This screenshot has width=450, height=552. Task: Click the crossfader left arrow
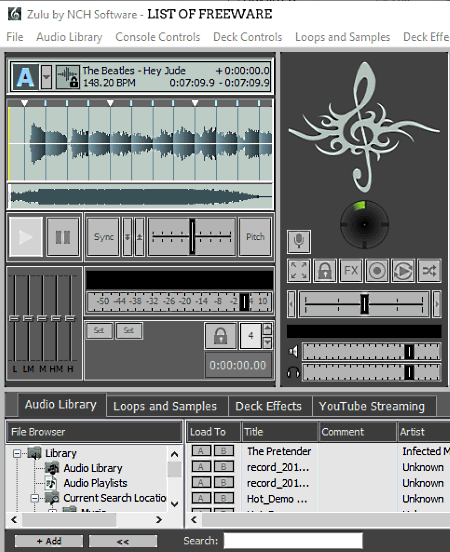click(291, 304)
